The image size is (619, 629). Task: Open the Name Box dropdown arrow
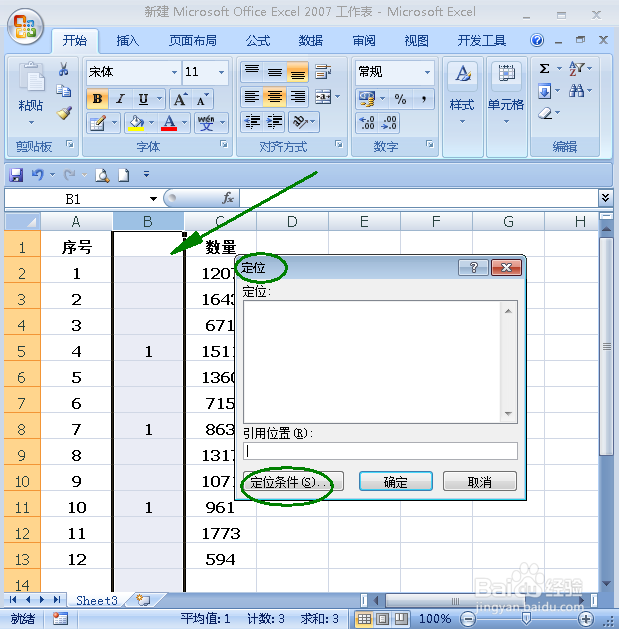(x=153, y=199)
